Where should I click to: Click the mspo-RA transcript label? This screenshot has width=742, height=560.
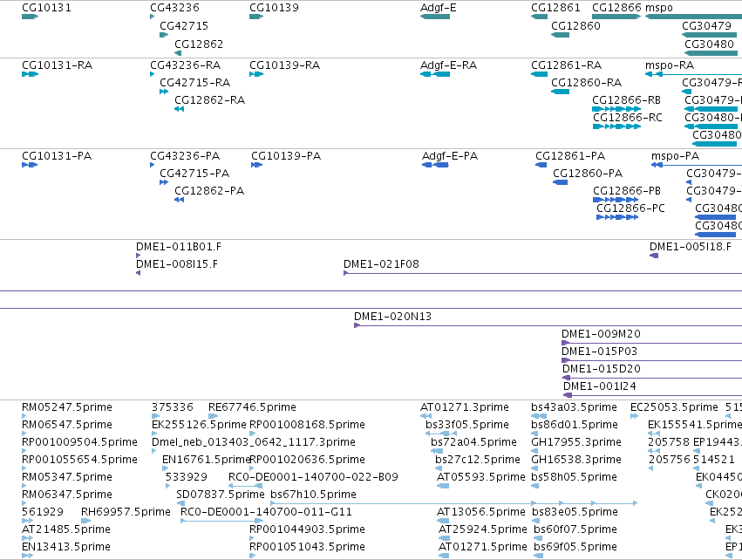coord(670,65)
